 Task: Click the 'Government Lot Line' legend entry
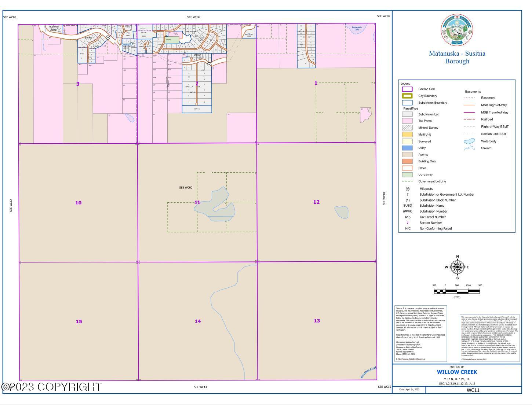(x=432, y=181)
